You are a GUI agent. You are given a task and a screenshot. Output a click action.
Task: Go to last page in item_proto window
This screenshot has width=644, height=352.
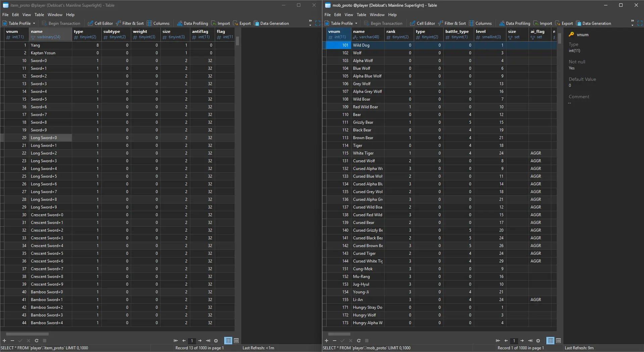(208, 341)
